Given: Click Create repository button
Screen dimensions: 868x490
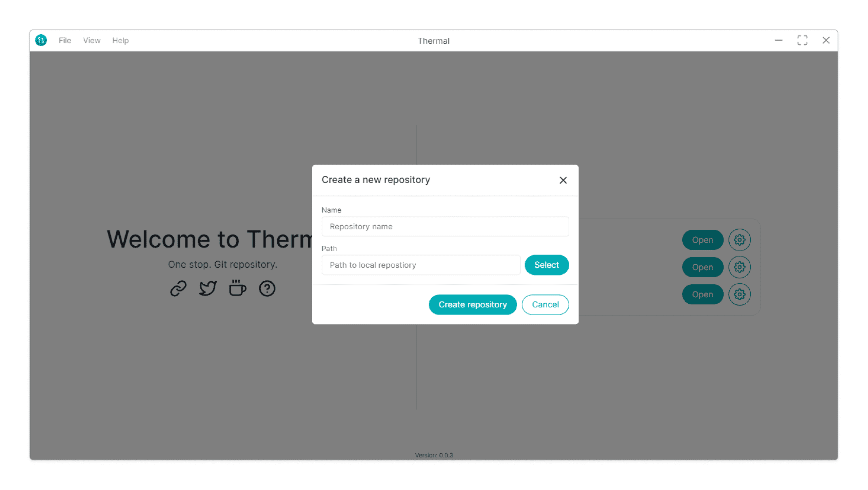Looking at the screenshot, I should 473,304.
